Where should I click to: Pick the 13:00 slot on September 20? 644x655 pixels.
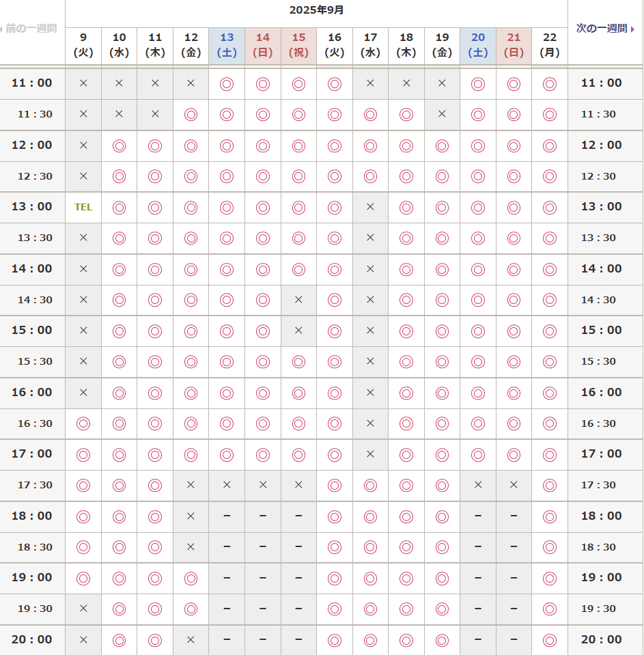coord(478,207)
